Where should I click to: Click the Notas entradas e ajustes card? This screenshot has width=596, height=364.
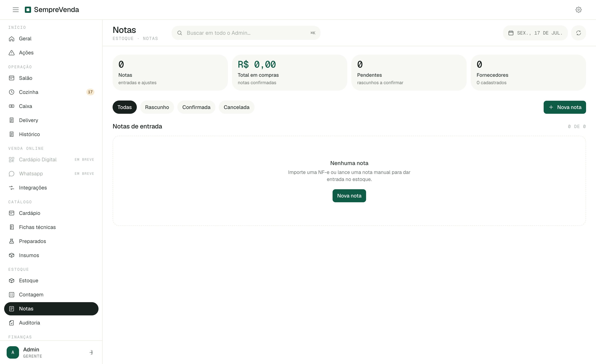(x=170, y=73)
